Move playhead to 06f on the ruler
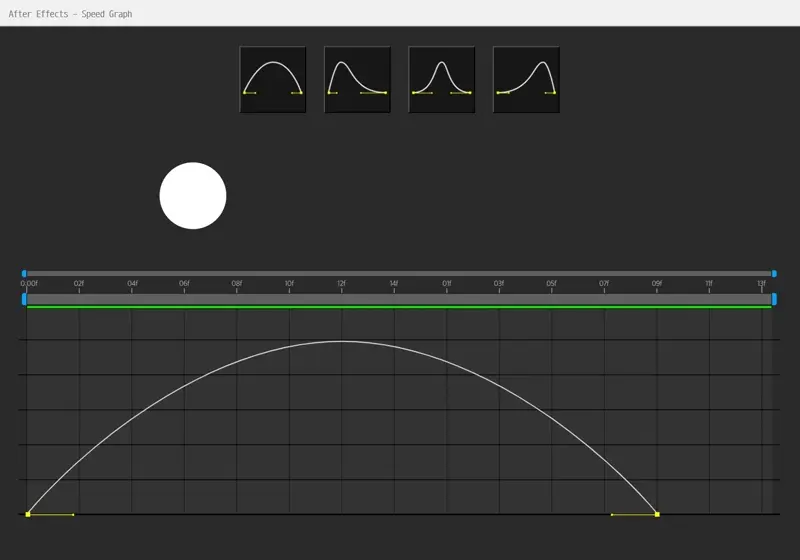The width and height of the screenshot is (800, 560). [x=184, y=284]
